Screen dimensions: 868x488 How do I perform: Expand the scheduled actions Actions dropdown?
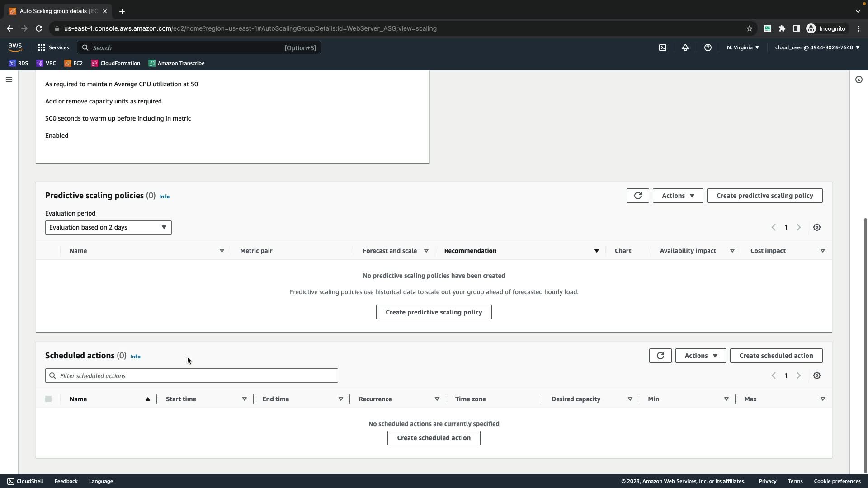(x=700, y=356)
